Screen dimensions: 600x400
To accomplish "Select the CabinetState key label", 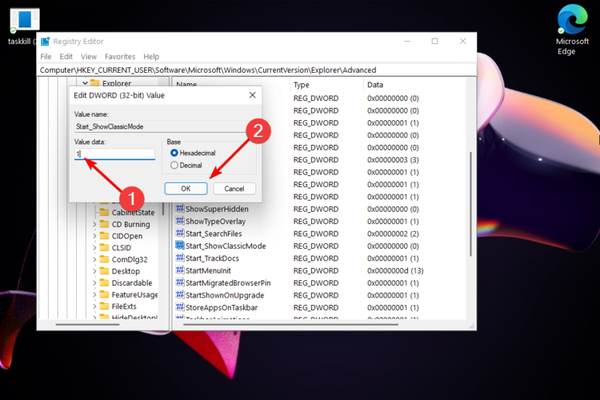I will point(133,212).
